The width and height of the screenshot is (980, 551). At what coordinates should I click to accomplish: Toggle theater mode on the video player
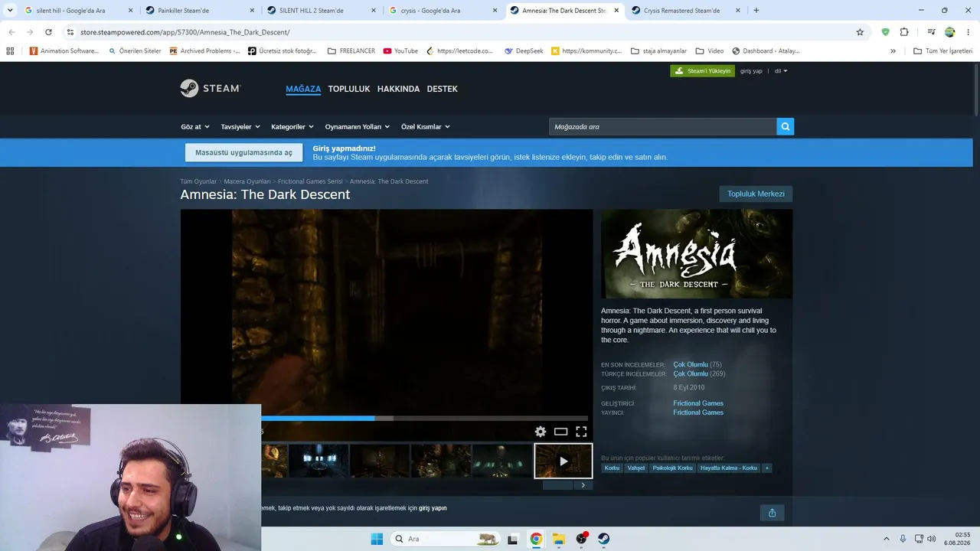pos(560,432)
